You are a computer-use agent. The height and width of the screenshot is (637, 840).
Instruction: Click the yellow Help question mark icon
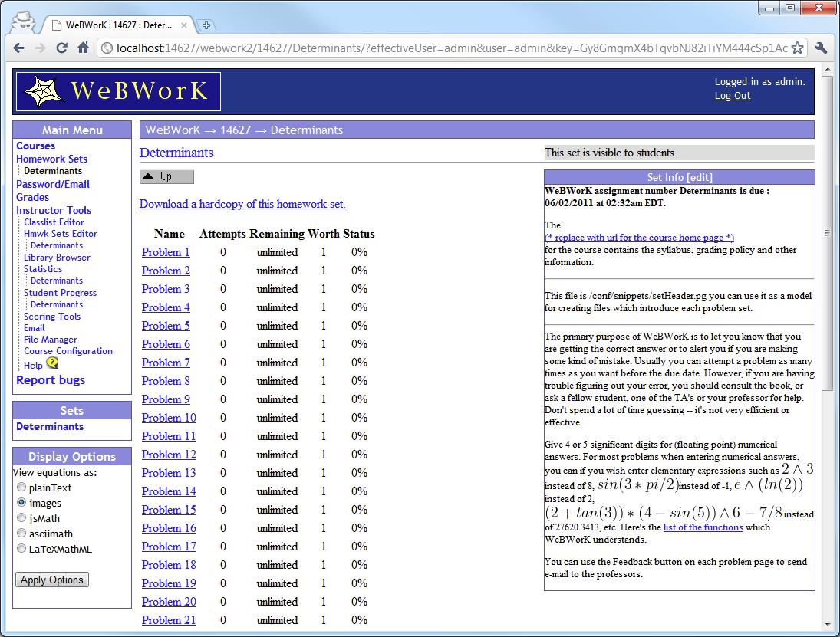[x=52, y=363]
